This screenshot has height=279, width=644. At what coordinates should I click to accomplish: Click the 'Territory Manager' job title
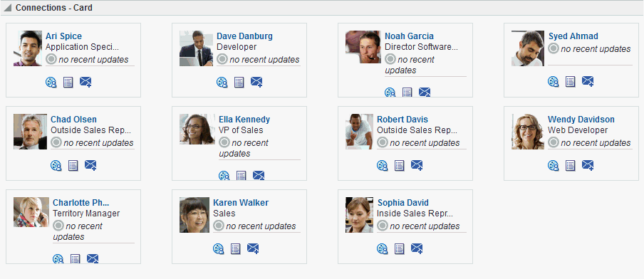[x=86, y=214]
